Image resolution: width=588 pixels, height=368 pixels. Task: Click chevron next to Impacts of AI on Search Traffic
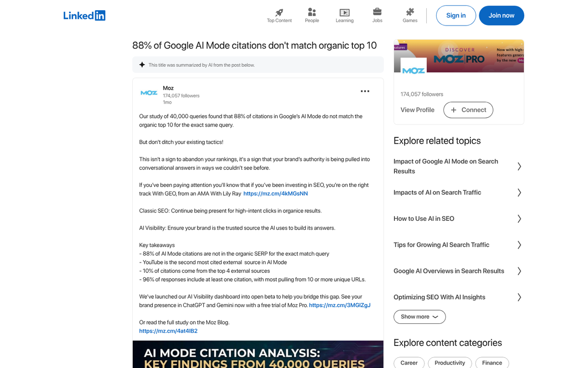click(x=519, y=192)
